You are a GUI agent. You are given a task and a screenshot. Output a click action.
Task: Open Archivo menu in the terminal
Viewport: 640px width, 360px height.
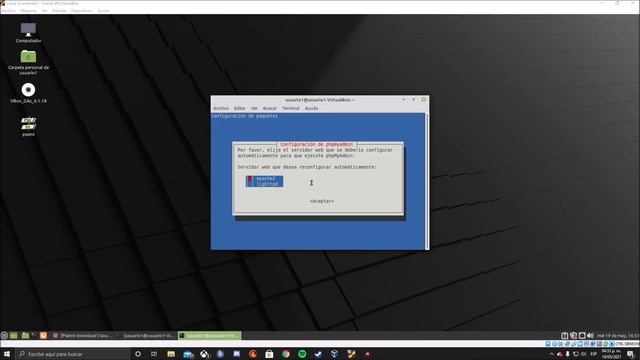point(221,109)
